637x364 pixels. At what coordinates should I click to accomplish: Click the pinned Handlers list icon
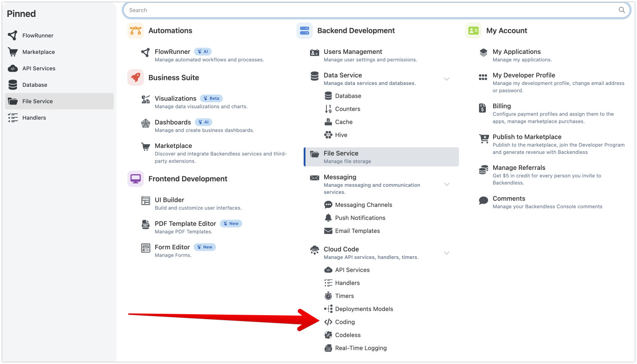[x=13, y=118]
